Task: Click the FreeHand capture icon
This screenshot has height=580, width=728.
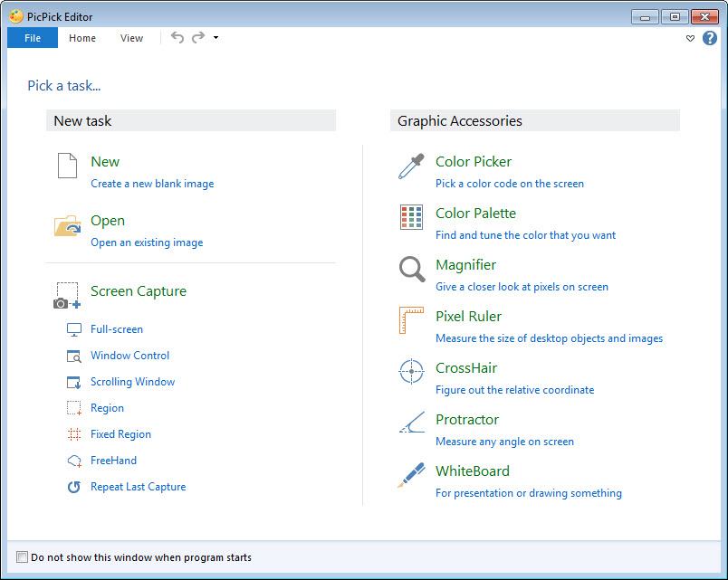Action: 74,461
